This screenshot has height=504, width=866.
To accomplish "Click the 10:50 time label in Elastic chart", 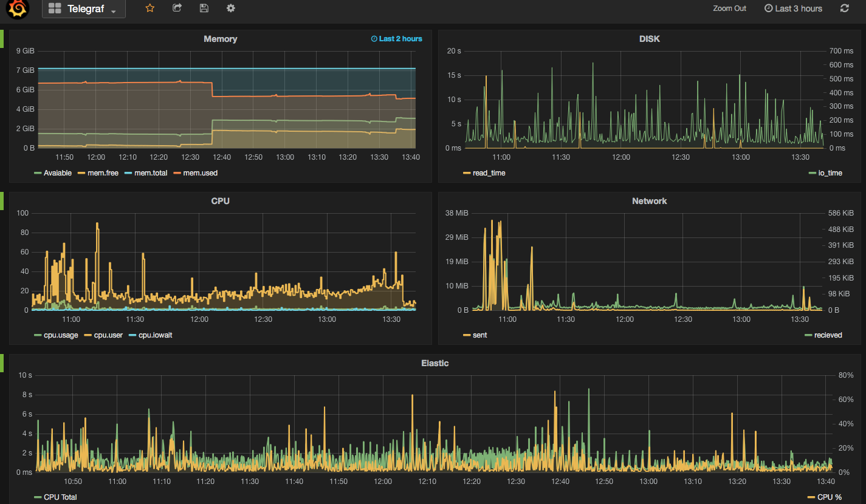I will (73, 482).
